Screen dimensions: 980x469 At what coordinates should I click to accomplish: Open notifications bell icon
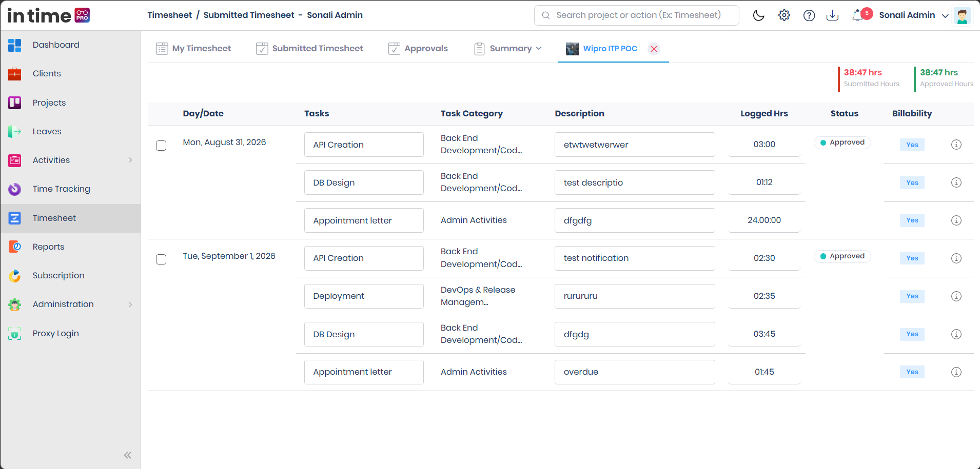pos(857,15)
